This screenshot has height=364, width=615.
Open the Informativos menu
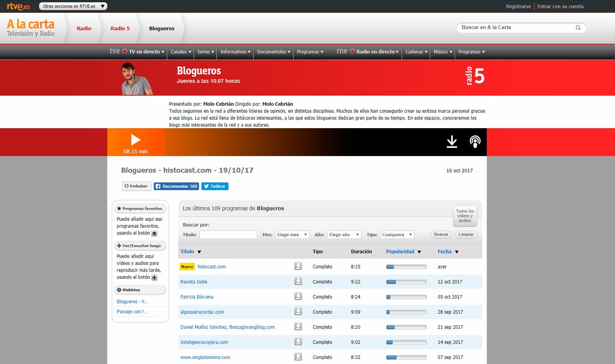[235, 52]
